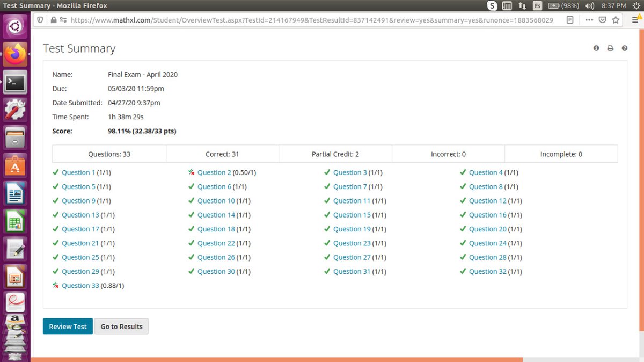Open Question 25 link
Image resolution: width=644 pixels, height=362 pixels.
click(80, 257)
